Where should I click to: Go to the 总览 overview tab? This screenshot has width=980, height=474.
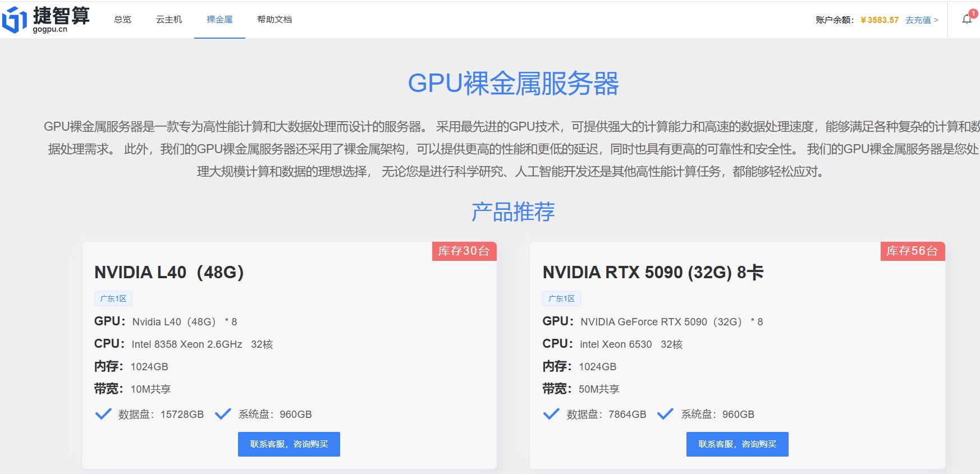pyautogui.click(x=122, y=20)
